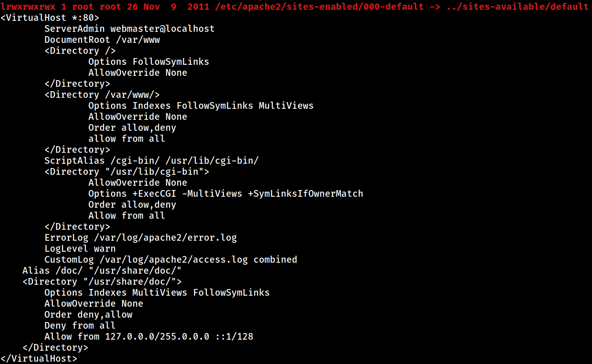Click the Directory "/usr/lib/cgi-bin" tag
This screenshot has width=592, height=364.
(x=127, y=172)
